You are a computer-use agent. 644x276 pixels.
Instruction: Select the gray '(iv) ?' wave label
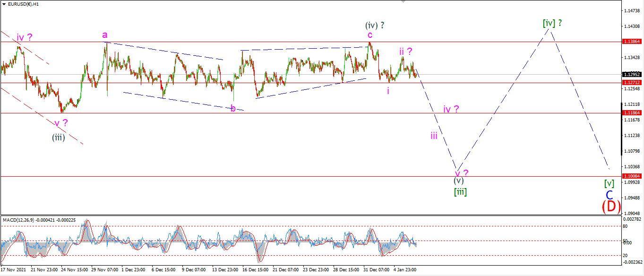(x=374, y=25)
